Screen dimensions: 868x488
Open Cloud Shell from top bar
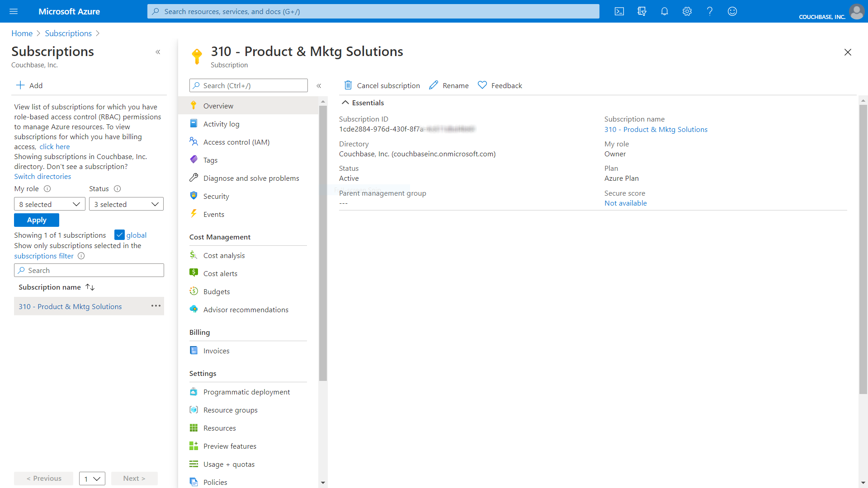pyautogui.click(x=619, y=11)
